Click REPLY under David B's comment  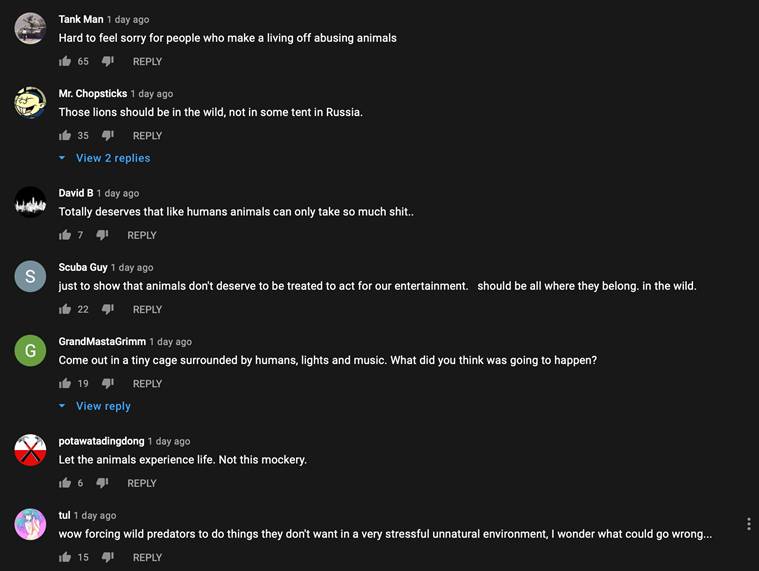[141, 235]
